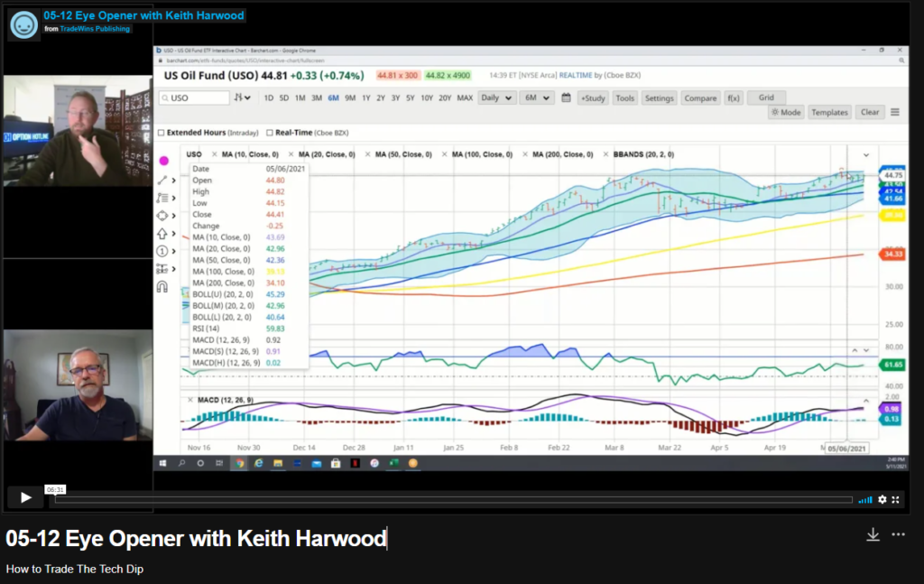Click the uploader avatar smiley icon
The image size is (924, 584).
(24, 24)
